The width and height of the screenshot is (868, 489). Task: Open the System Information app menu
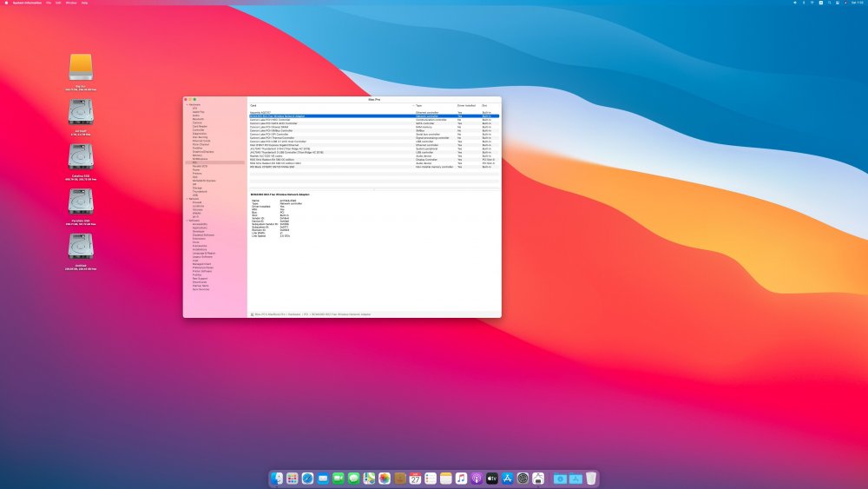[27, 3]
